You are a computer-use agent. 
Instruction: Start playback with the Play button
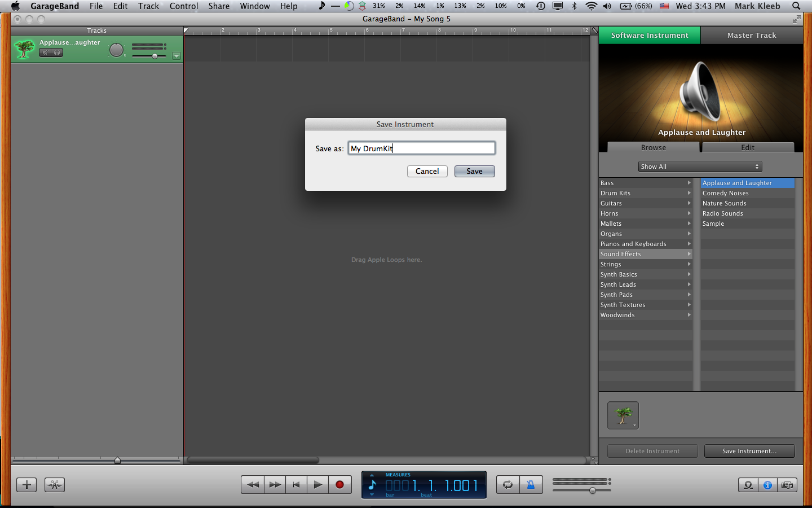[318, 484]
